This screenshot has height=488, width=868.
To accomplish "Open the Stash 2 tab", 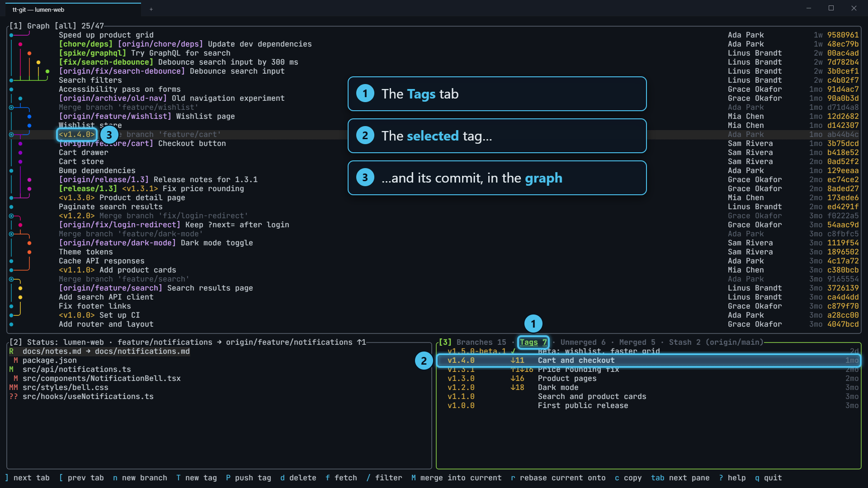I will click(x=684, y=343).
